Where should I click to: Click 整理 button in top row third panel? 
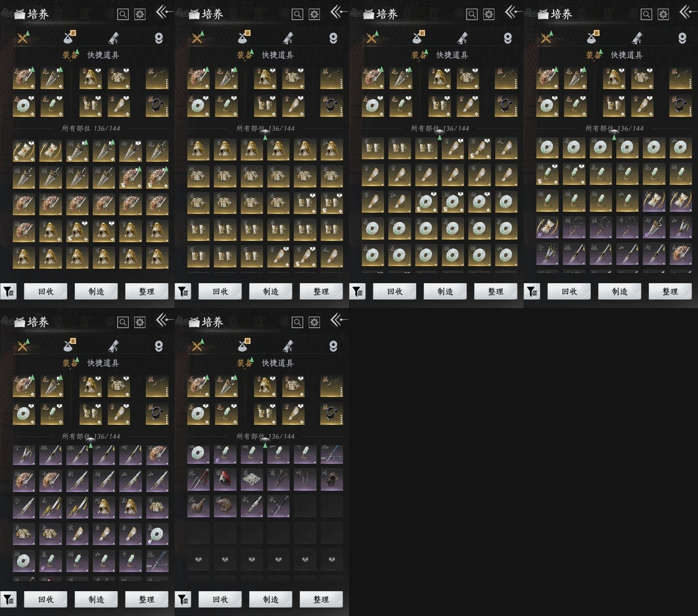coord(496,291)
